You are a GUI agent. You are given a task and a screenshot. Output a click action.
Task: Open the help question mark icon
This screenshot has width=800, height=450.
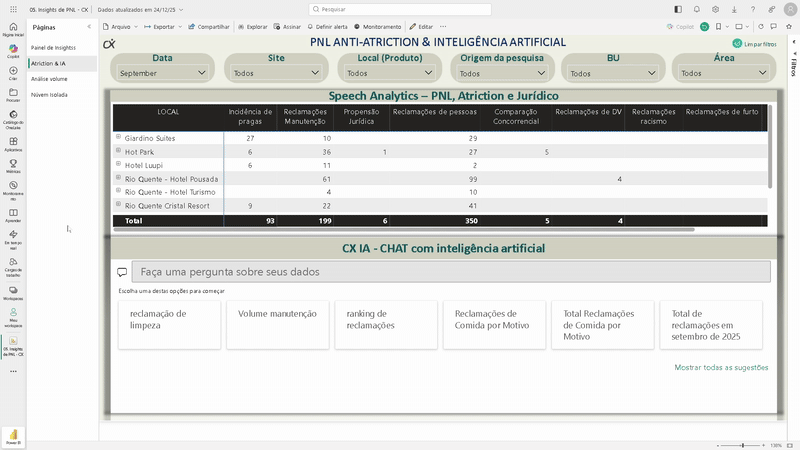click(x=753, y=9)
